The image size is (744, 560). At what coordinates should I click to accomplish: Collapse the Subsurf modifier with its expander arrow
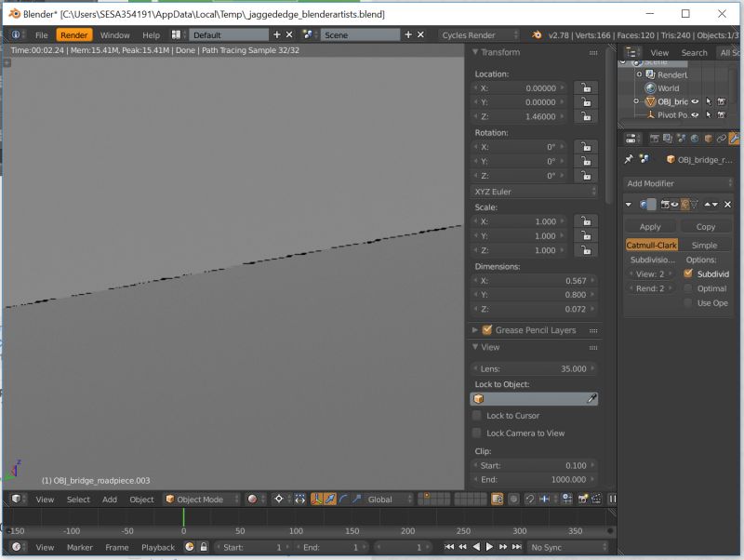628,204
